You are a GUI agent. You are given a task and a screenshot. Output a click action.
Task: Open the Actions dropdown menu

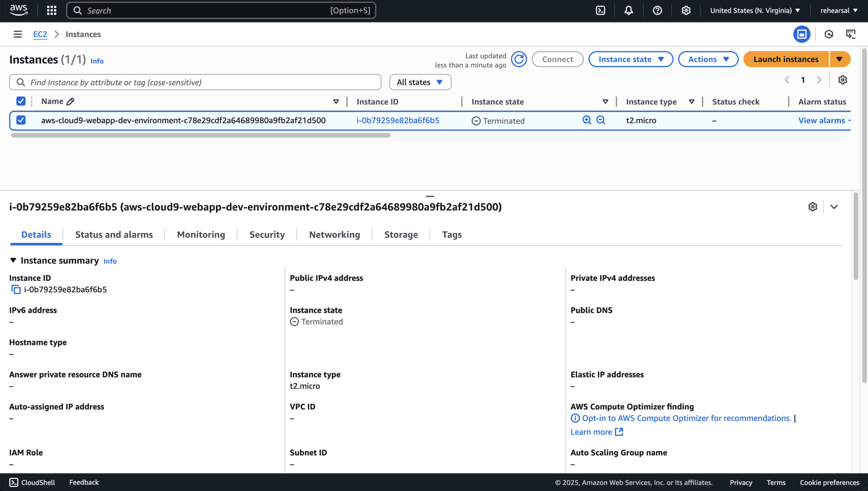(708, 59)
